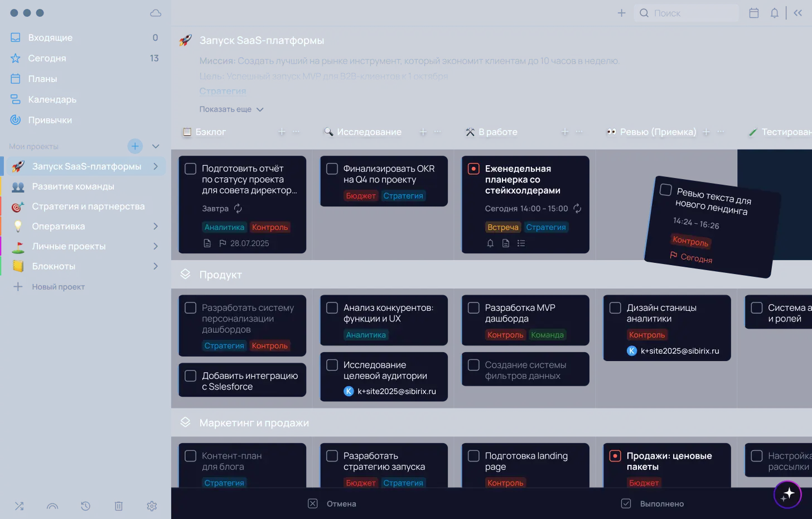This screenshot has width=812, height=519.
Task: Collapse the right panel with double chevron
Action: pyautogui.click(x=798, y=13)
